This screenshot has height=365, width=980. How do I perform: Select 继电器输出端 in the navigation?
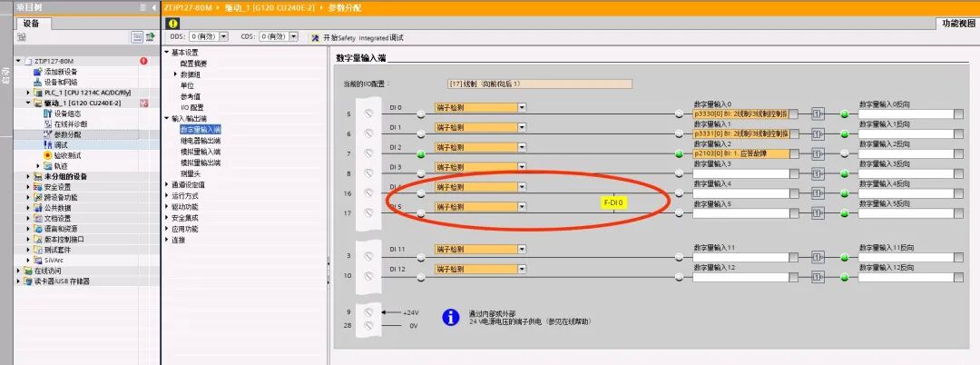200,141
